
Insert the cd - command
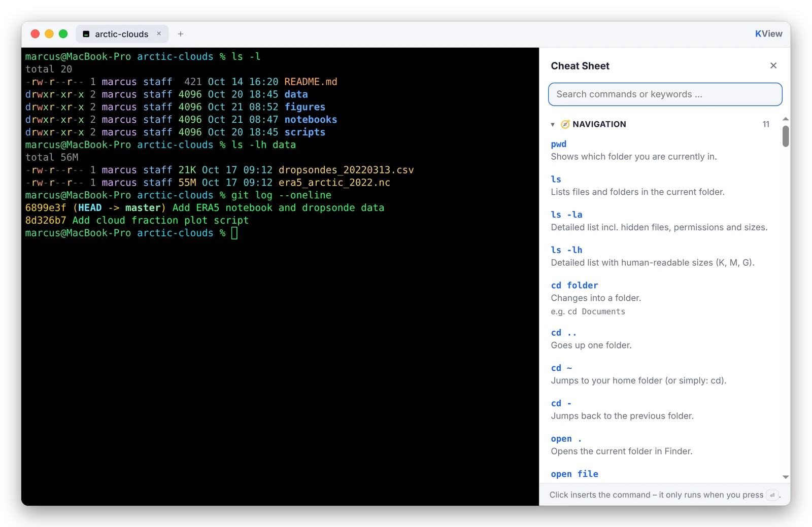tap(561, 403)
